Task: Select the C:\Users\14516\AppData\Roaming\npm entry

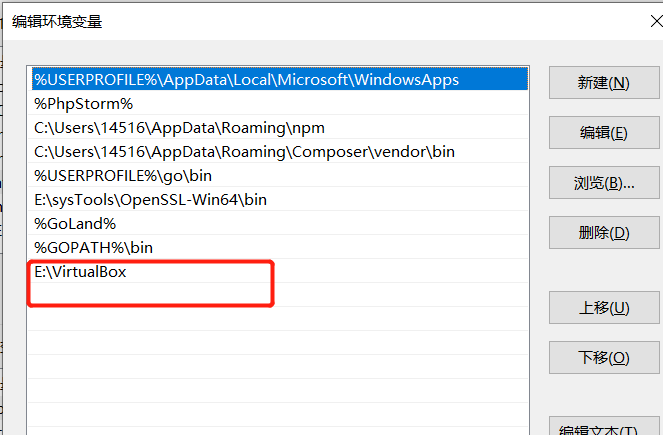Action: [x=279, y=128]
